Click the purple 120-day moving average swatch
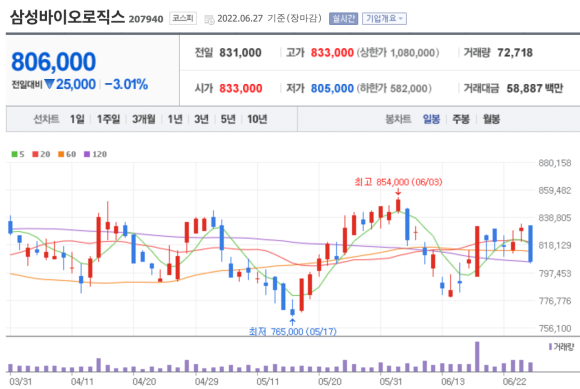The width and height of the screenshot is (580, 389). point(87,154)
